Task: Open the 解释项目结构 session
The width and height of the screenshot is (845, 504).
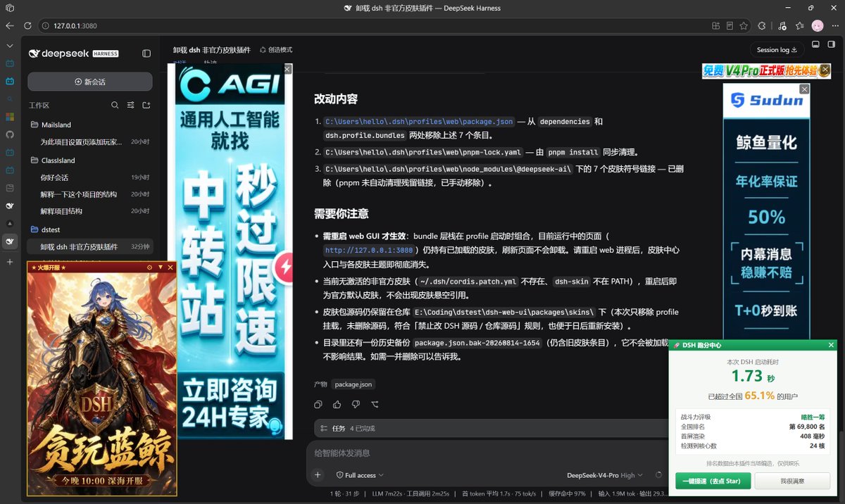Action: [90, 211]
